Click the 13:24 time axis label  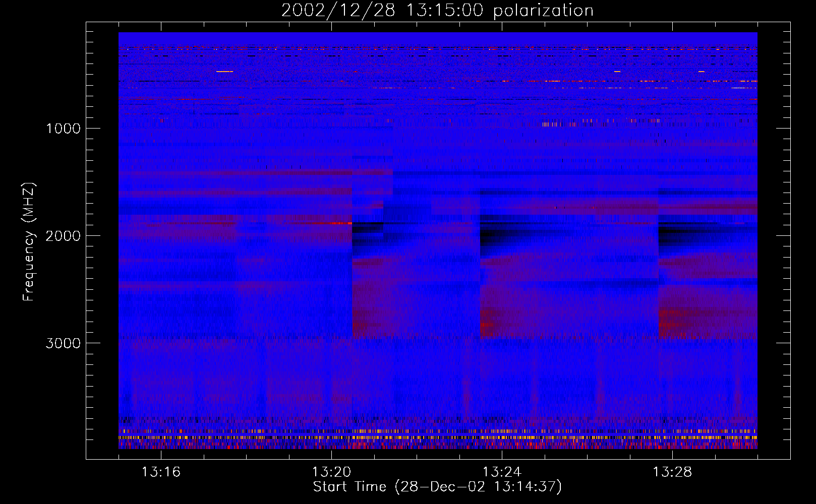(502, 472)
